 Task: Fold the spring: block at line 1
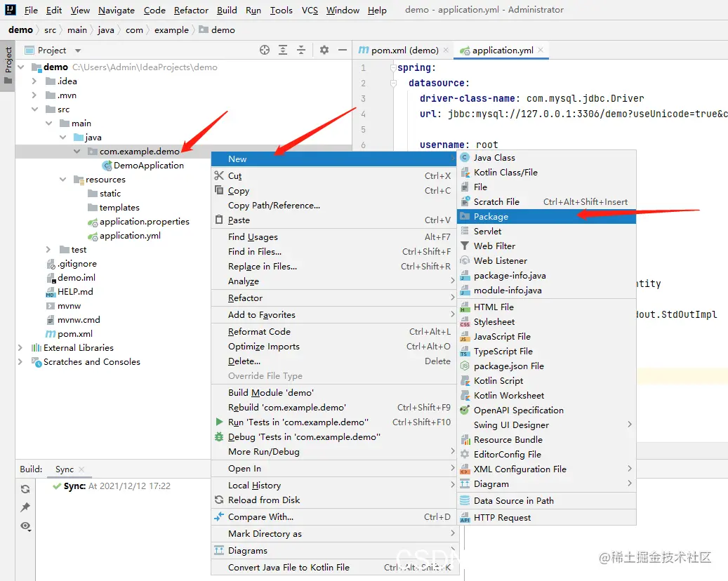click(x=393, y=68)
